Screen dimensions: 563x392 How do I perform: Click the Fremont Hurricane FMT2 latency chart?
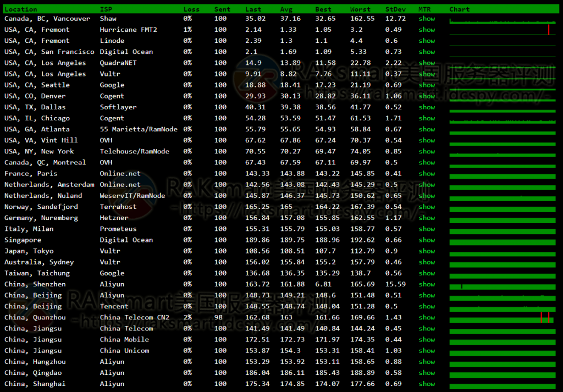click(x=503, y=30)
